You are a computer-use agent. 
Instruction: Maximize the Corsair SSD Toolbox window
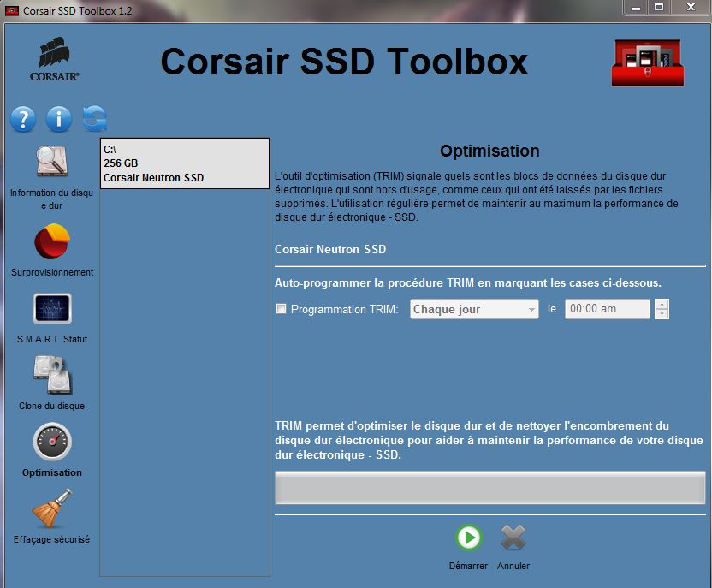pos(659,7)
